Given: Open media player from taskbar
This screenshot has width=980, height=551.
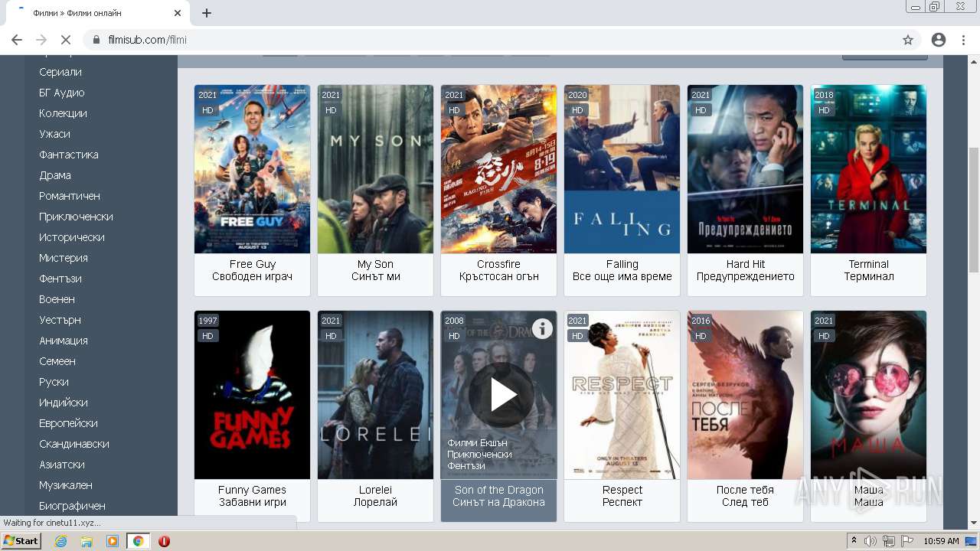Looking at the screenshot, I should click(113, 541).
